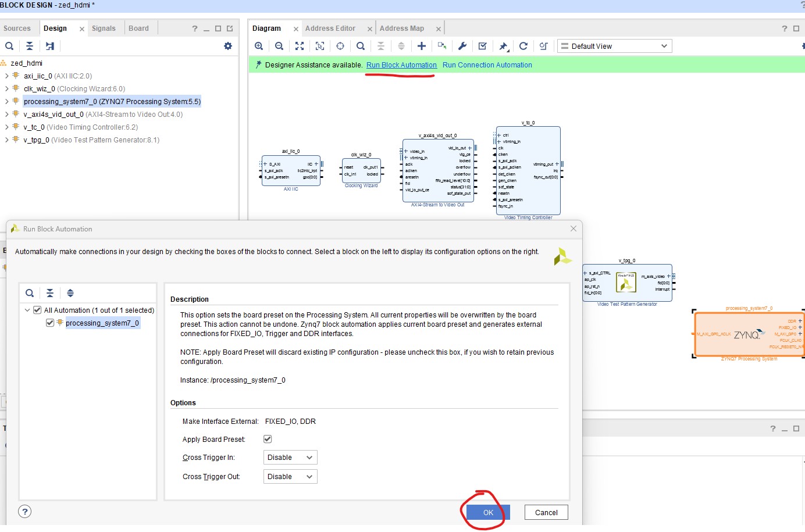Click the Collapse All icon in Design panel
805x532 pixels.
[30, 46]
